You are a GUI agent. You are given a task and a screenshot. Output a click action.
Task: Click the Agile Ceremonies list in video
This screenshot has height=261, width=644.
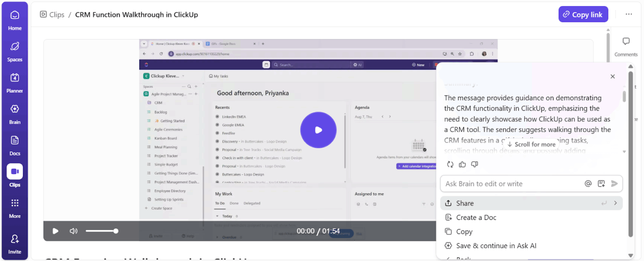pos(168,129)
